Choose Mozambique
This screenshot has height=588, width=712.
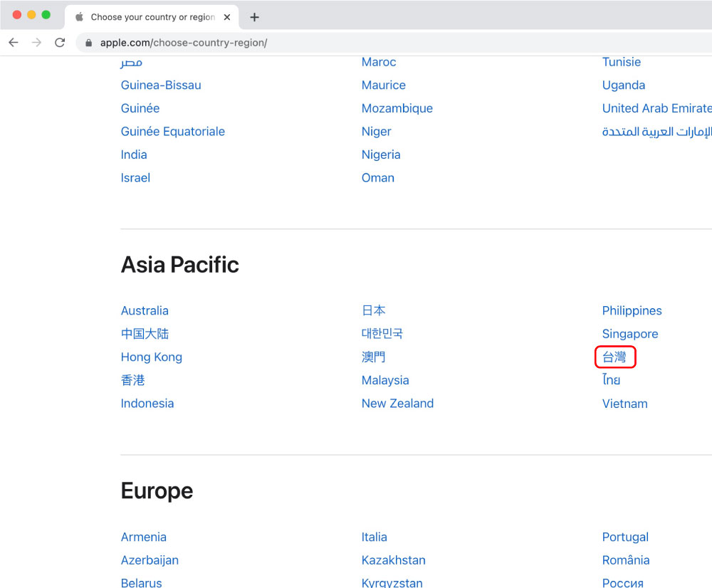point(397,108)
